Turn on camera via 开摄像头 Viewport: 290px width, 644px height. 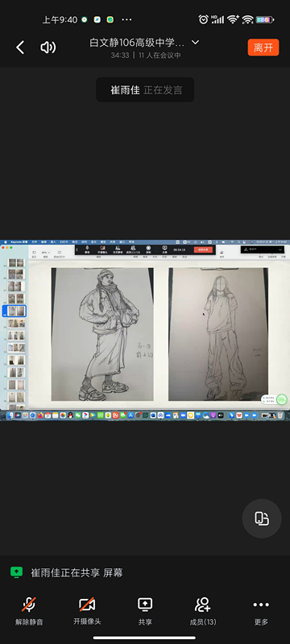87,611
